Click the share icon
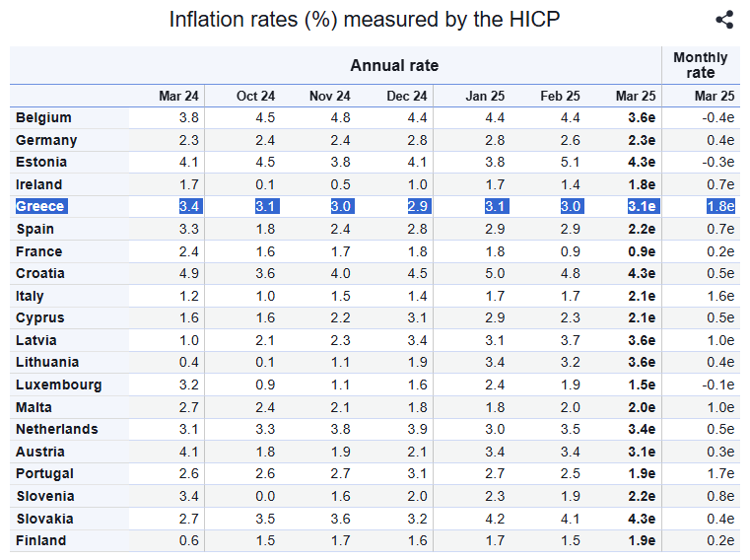 click(x=724, y=20)
